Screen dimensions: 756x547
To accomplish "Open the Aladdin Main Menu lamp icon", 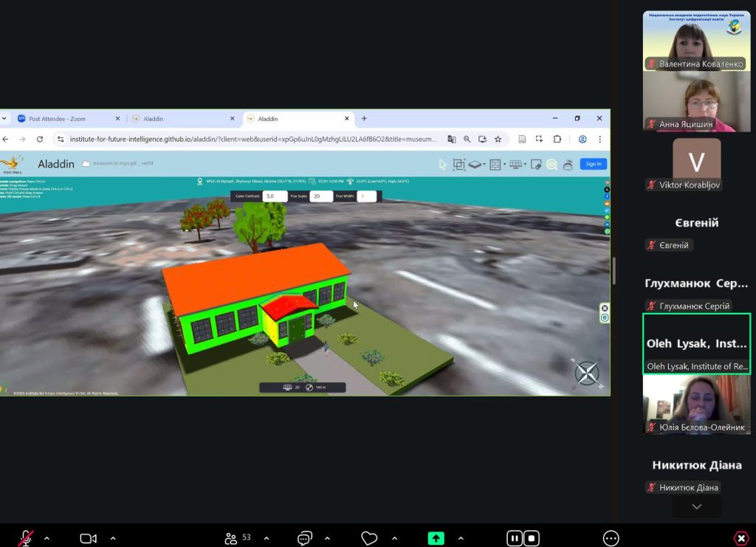I will tap(13, 163).
